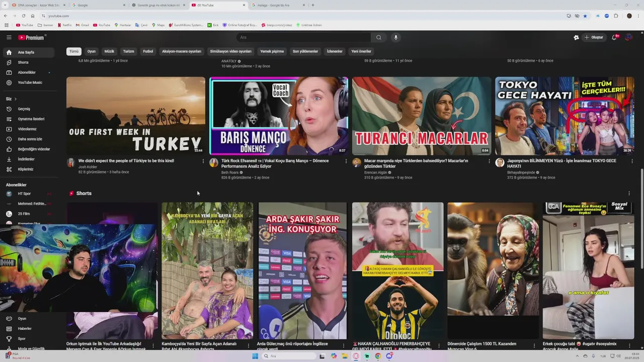The height and width of the screenshot is (362, 644).
Task: Expand the Siz section chevron
Action: pos(15,99)
